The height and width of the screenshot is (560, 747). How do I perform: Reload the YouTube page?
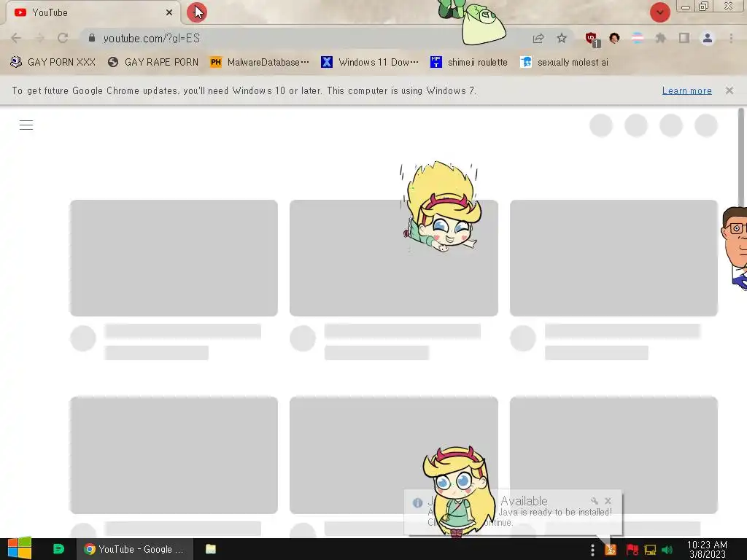point(63,38)
